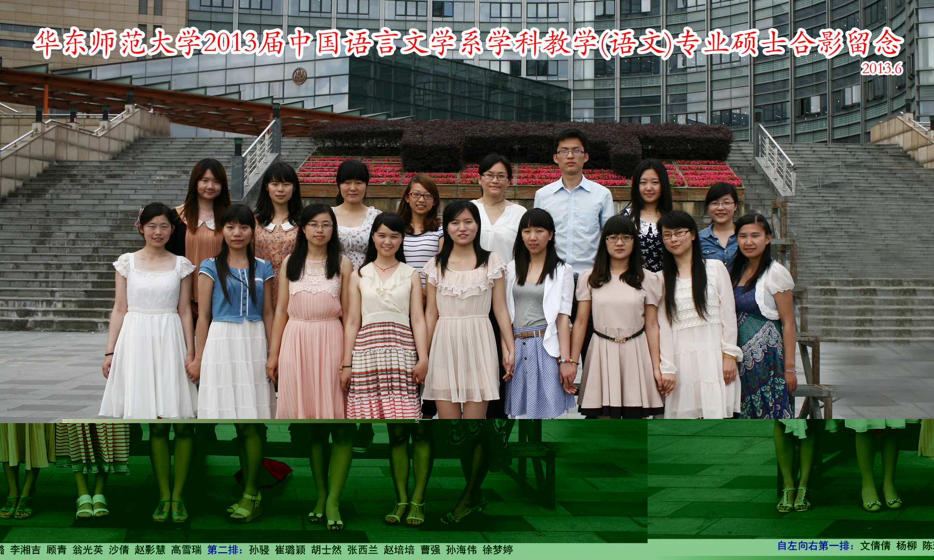Click the name 孙骎 in the caption
The width and height of the screenshot is (934, 560).
(x=259, y=550)
